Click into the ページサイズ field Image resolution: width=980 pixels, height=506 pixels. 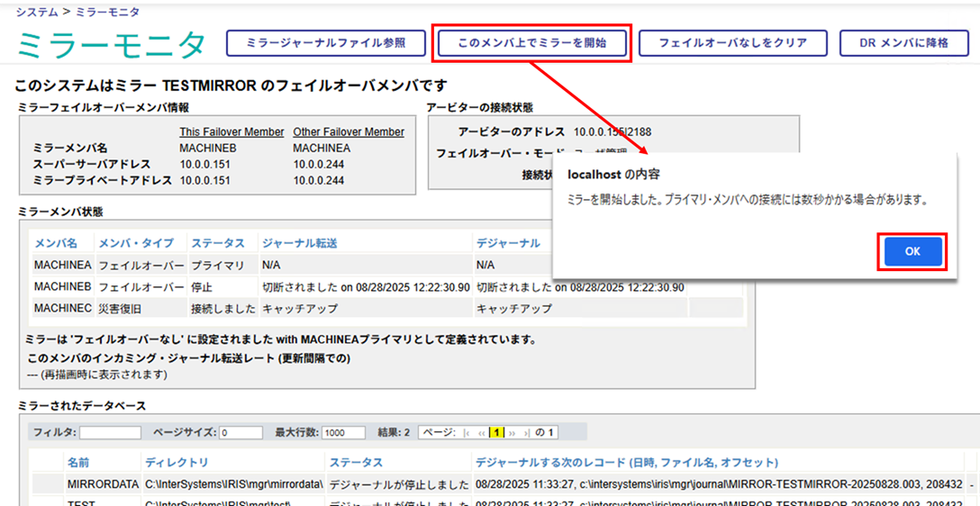(x=240, y=433)
